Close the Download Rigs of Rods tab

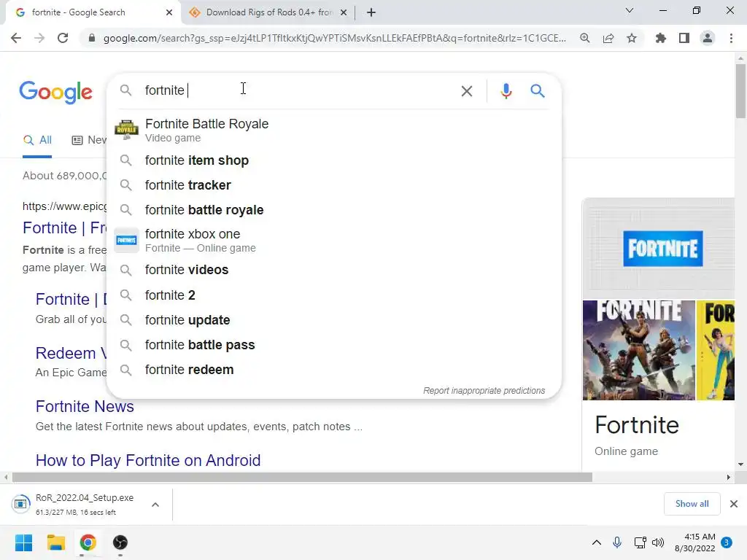(344, 13)
